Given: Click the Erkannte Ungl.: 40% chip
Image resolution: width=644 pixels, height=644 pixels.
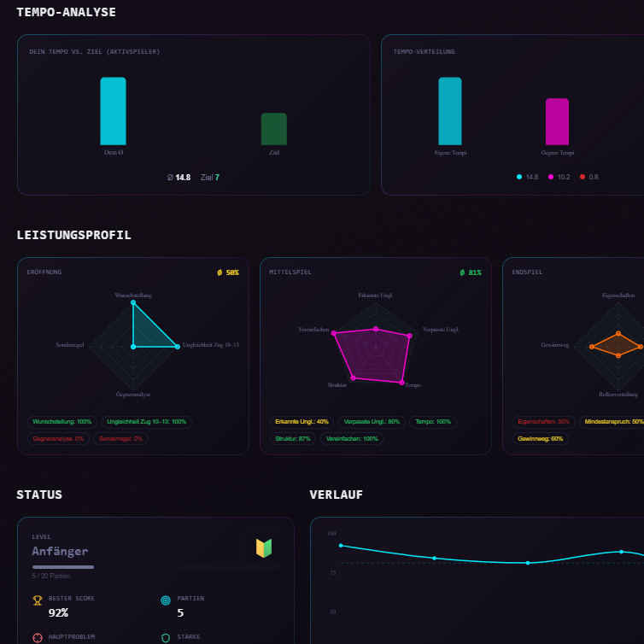Looking at the screenshot, I should coord(302,422).
